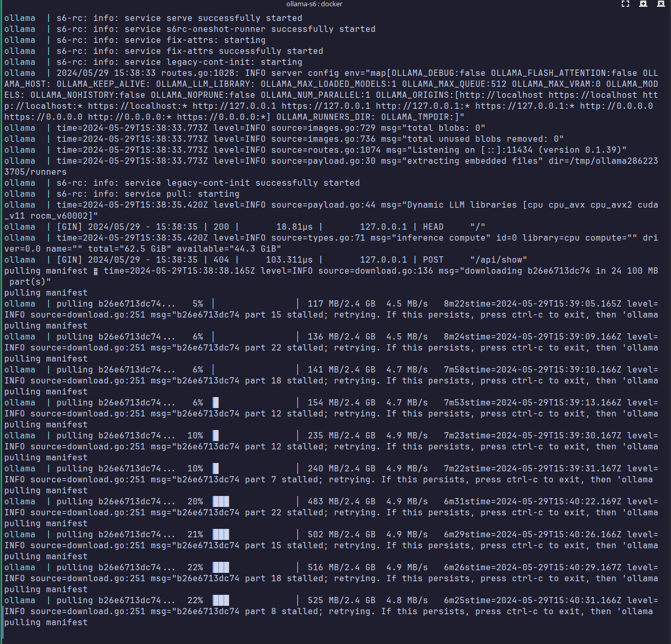Click the "POST" request method in GIN log
This screenshot has height=644, width=671.
pyautogui.click(x=433, y=260)
